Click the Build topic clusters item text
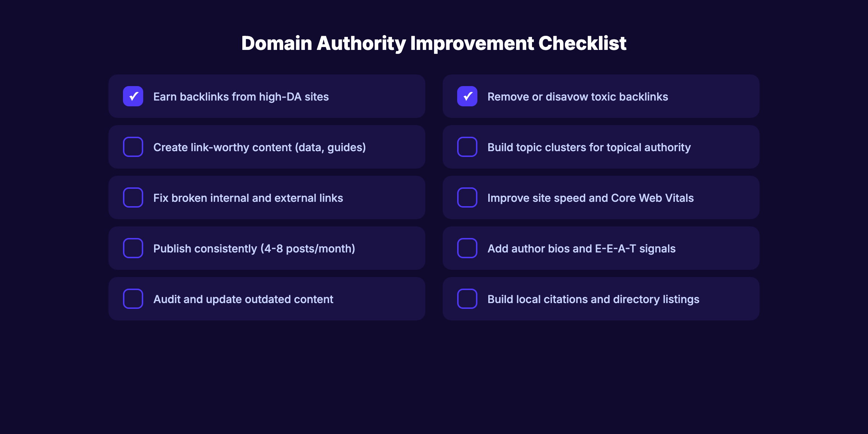The height and width of the screenshot is (434, 868). (589, 147)
